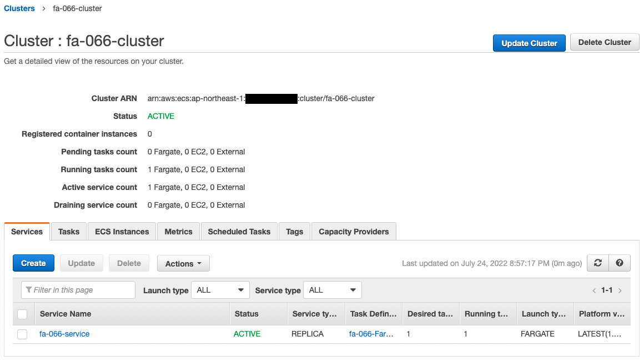
Task: Focus the Filter in this page field
Action: click(78, 290)
